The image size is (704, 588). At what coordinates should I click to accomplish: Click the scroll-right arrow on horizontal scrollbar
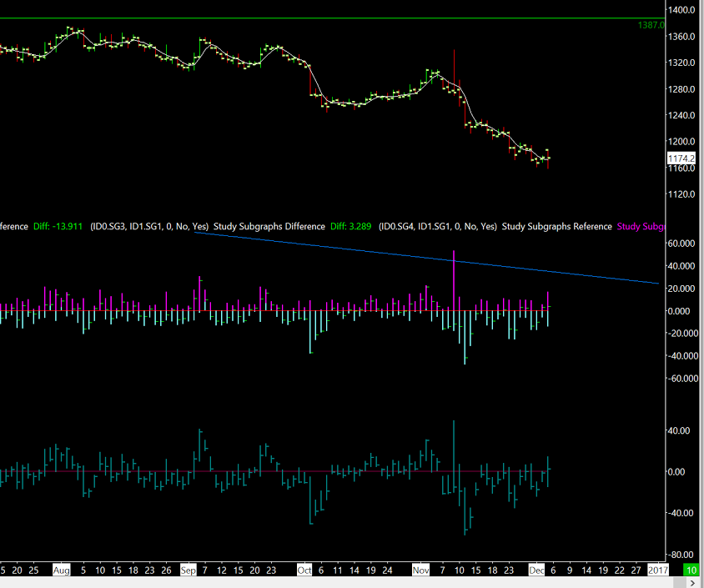coord(692,583)
